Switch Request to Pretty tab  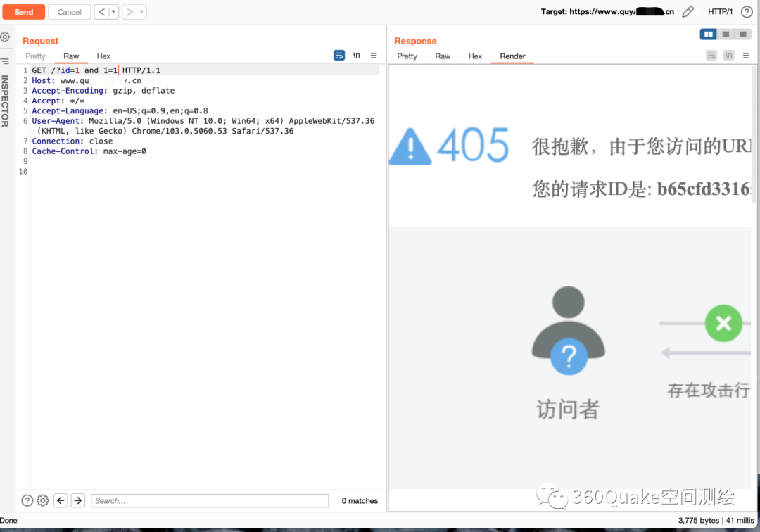35,56
